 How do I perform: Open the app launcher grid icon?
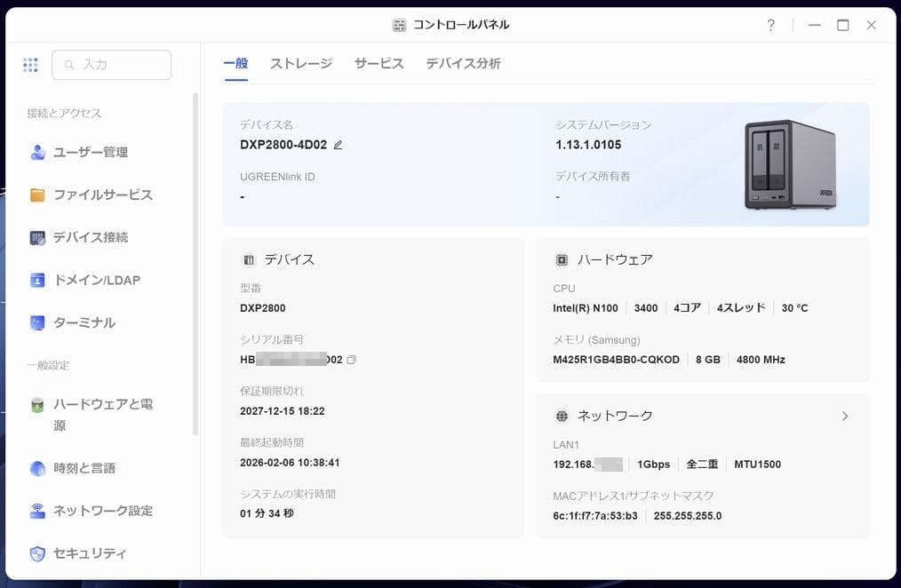point(30,64)
